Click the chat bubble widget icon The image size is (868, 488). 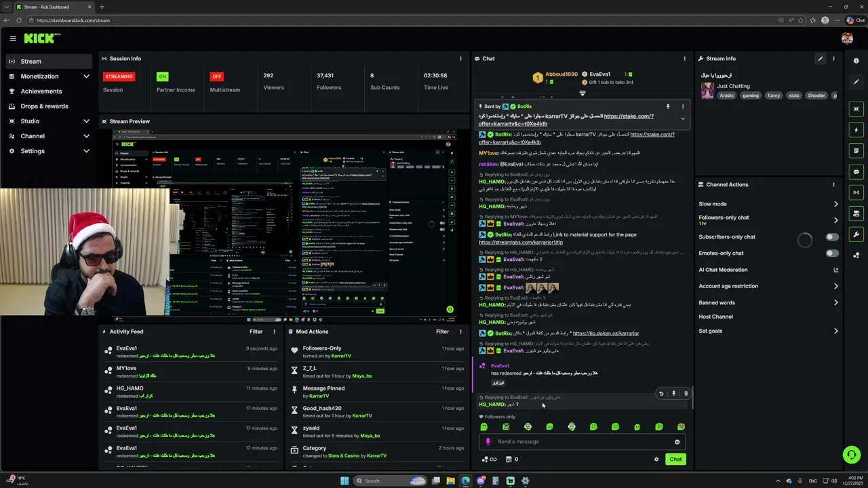point(856,171)
